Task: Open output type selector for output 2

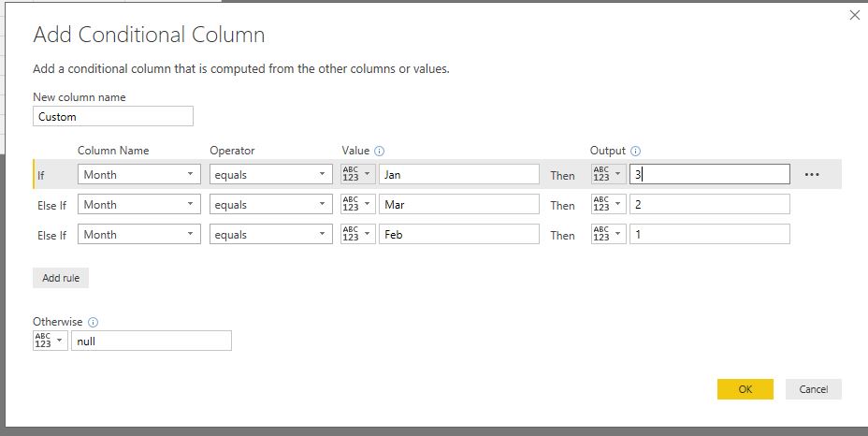Action: pos(609,204)
